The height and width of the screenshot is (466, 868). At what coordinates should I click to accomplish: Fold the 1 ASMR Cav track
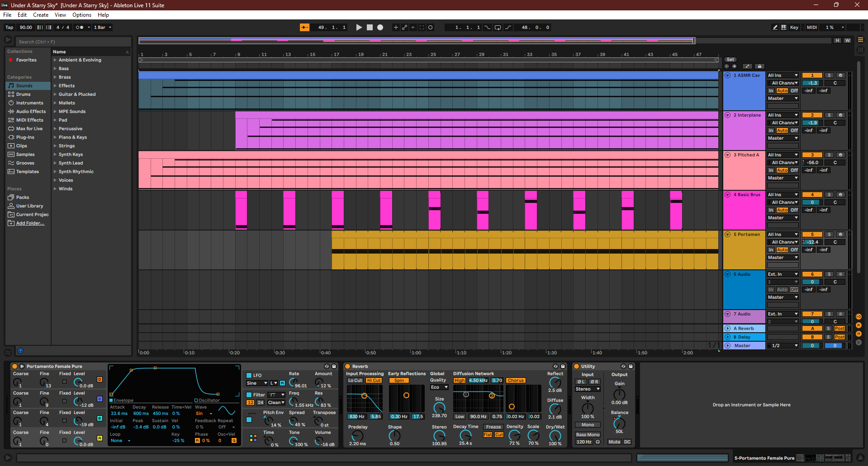coord(728,75)
